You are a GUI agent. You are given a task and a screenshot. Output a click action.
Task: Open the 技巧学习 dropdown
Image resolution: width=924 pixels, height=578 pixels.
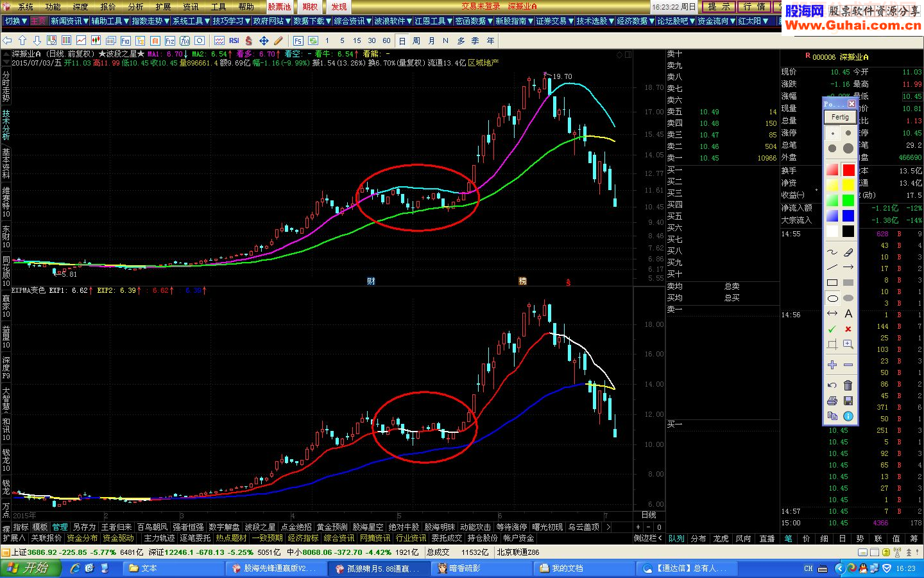pos(230,21)
